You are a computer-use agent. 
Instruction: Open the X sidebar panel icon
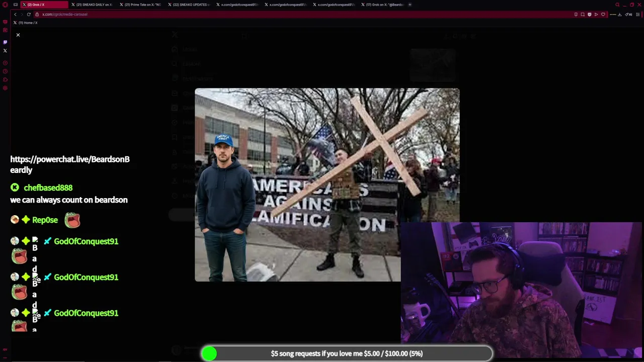[x=5, y=50]
